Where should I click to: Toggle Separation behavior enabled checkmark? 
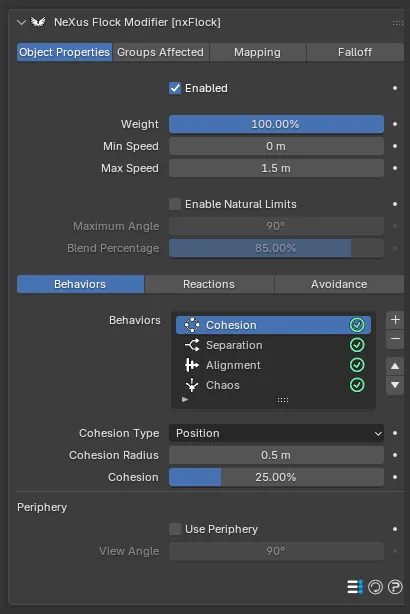click(x=357, y=345)
